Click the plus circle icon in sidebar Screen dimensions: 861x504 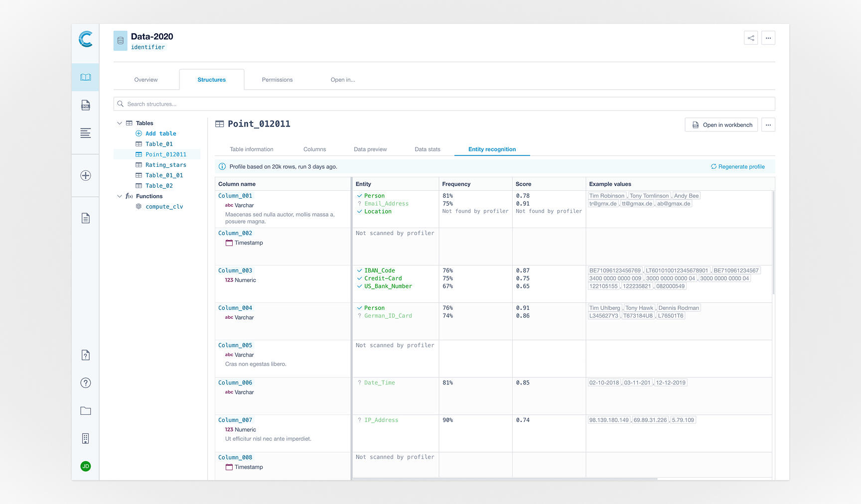click(x=86, y=176)
